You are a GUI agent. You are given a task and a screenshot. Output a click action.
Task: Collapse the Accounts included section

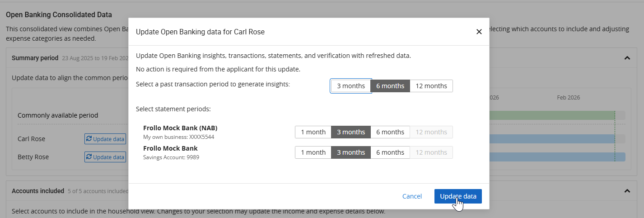pyautogui.click(x=627, y=191)
